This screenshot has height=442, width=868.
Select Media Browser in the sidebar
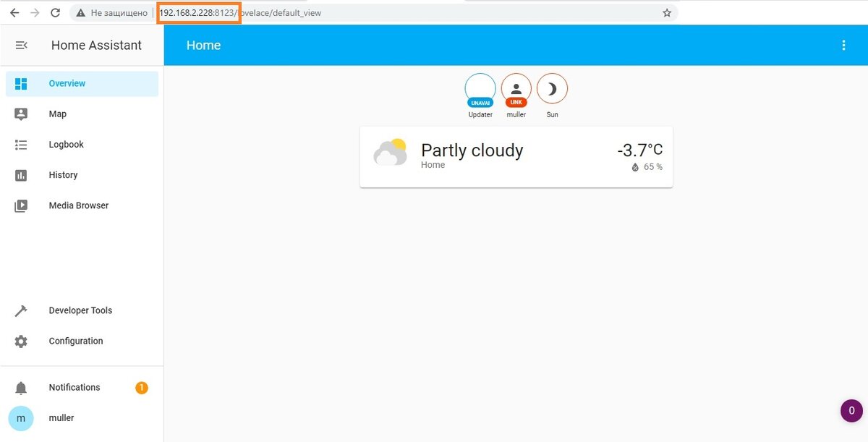[x=82, y=205]
